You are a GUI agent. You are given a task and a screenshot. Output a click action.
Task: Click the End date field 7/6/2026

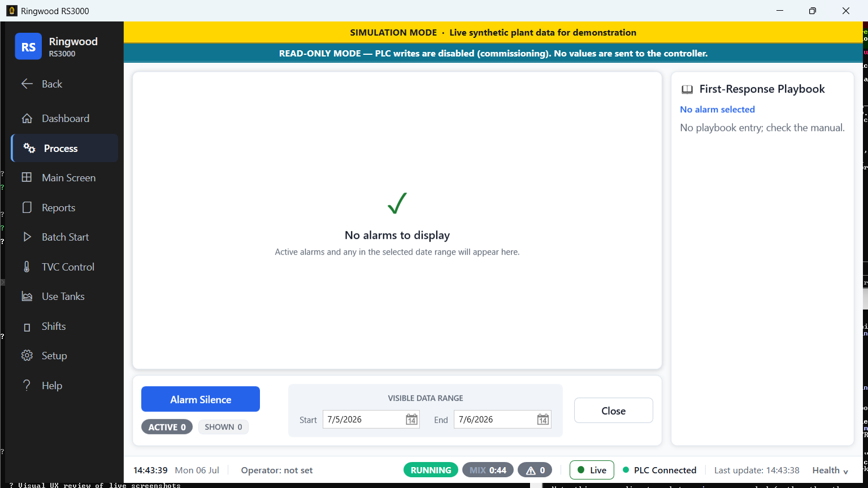click(x=502, y=419)
